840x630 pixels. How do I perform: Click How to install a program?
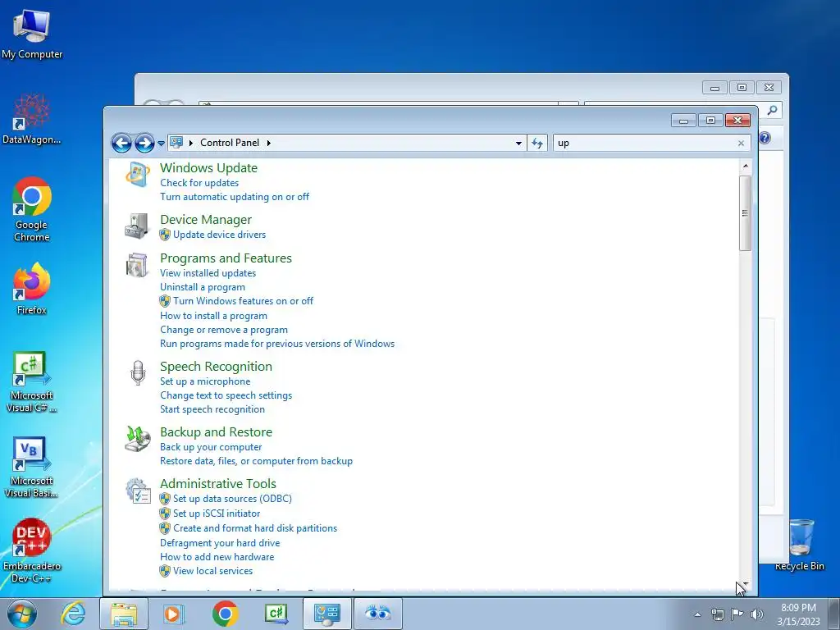[214, 316]
